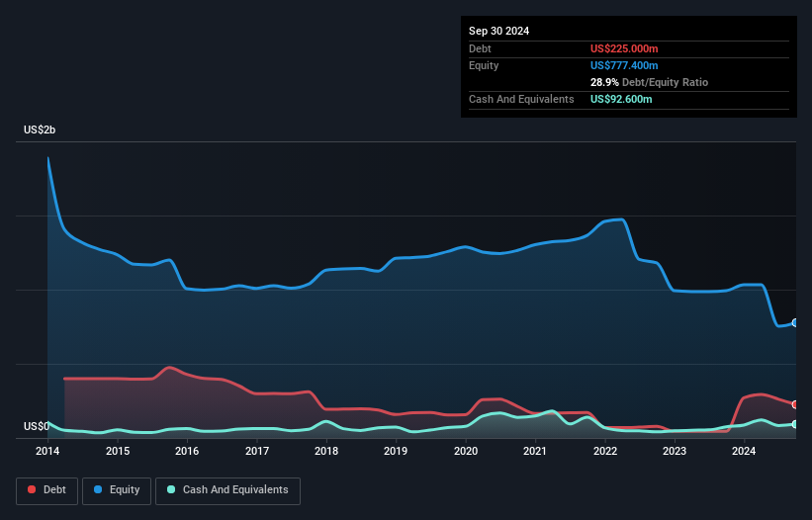Toggle the Cash And Equivalents legend button
This screenshot has height=520, width=812.
coord(227,490)
